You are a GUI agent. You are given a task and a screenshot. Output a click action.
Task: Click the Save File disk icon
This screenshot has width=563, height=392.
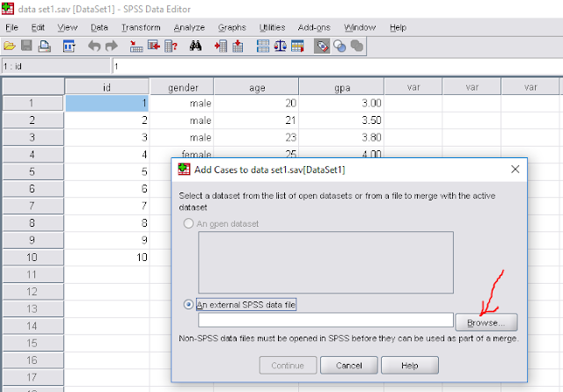point(26,46)
